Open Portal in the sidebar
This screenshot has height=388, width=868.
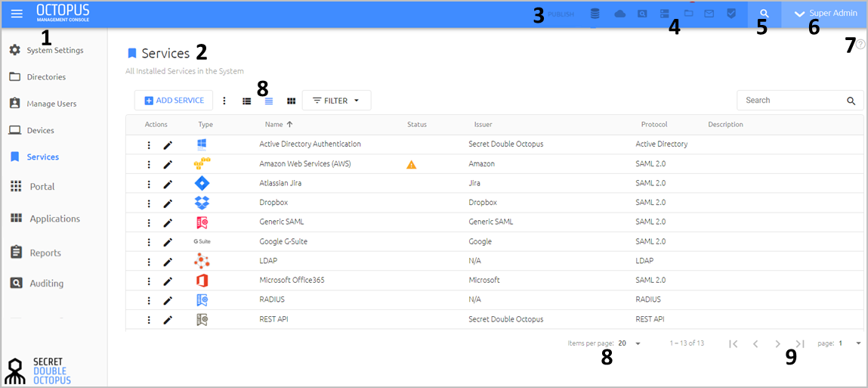[x=33, y=186]
